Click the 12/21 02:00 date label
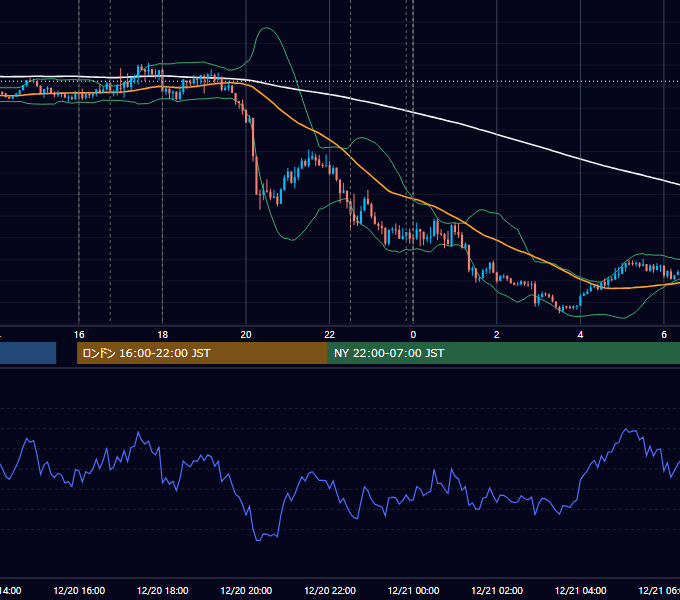 point(497,590)
